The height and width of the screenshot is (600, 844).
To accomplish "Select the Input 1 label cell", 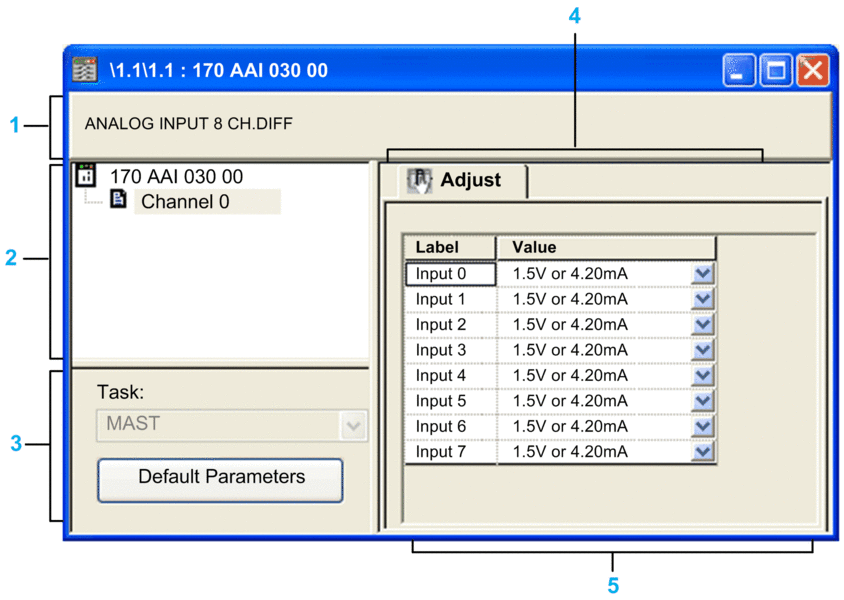I will click(x=450, y=299).
